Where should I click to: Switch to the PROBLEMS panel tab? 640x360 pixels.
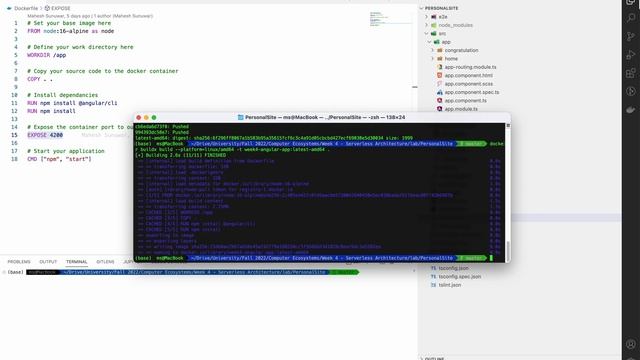tap(19, 262)
